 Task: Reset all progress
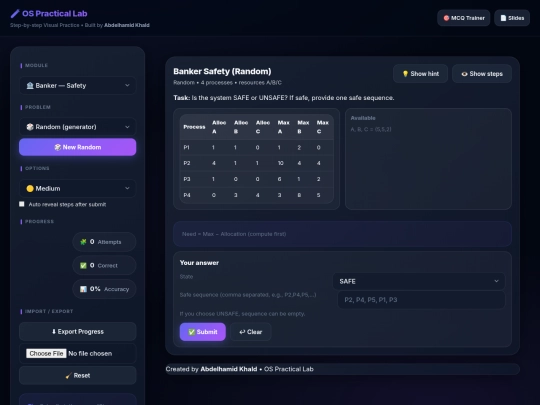[x=77, y=375]
